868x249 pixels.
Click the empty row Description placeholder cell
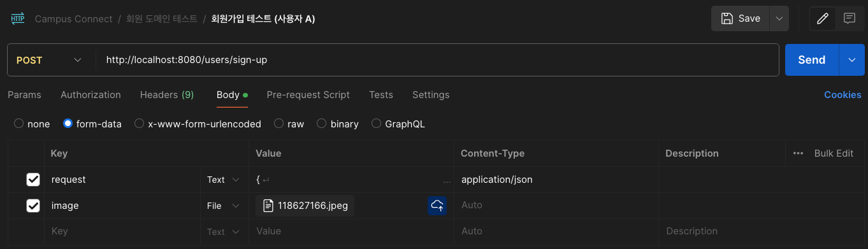pyautogui.click(x=761, y=232)
